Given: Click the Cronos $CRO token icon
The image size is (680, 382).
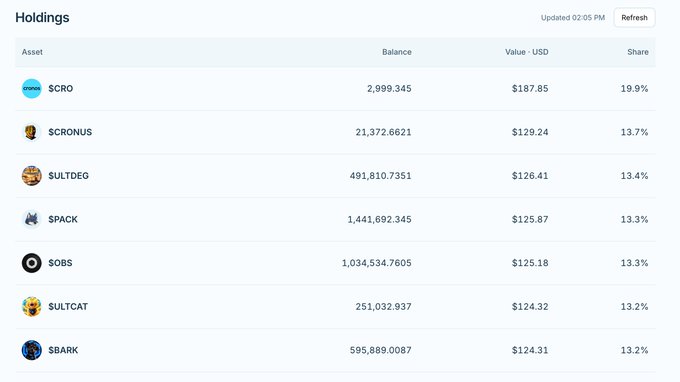Looking at the screenshot, I should coord(32,88).
